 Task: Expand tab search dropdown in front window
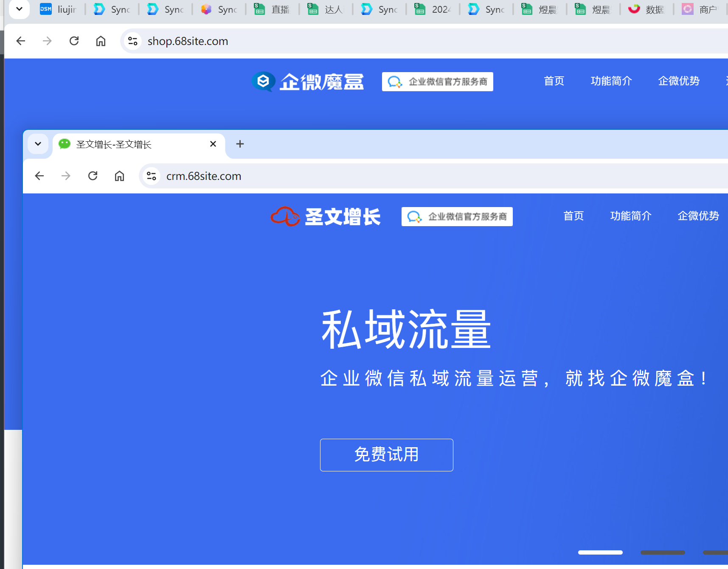[x=38, y=144]
